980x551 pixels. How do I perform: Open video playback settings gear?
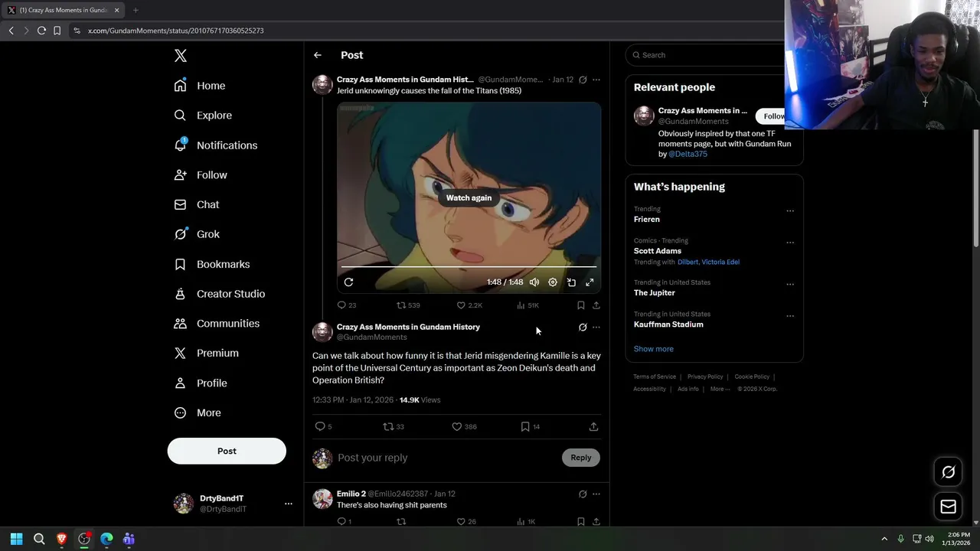[553, 282]
